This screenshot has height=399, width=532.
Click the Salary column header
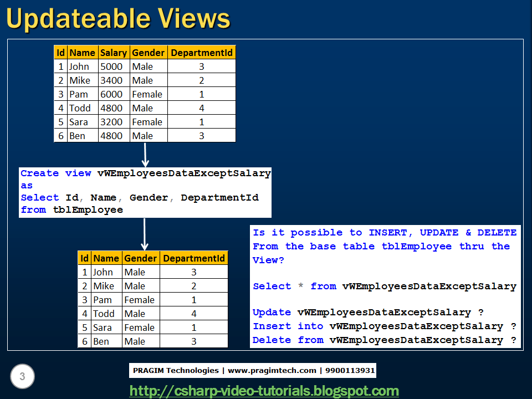(x=113, y=52)
